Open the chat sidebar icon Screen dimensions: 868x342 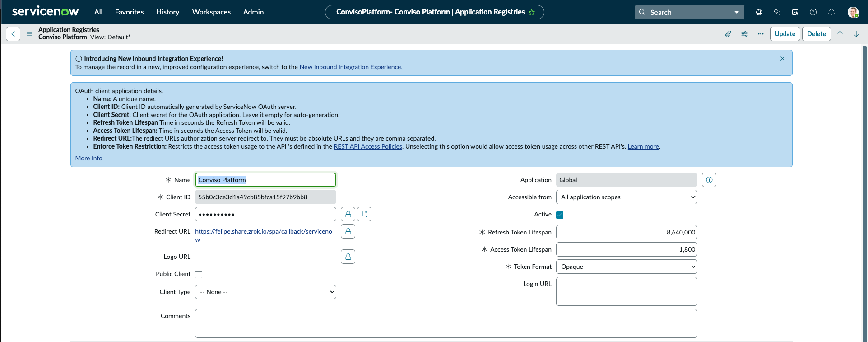[x=777, y=12]
